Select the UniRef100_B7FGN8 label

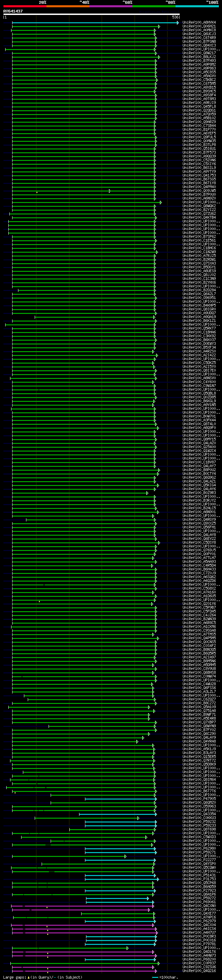pos(199,41)
